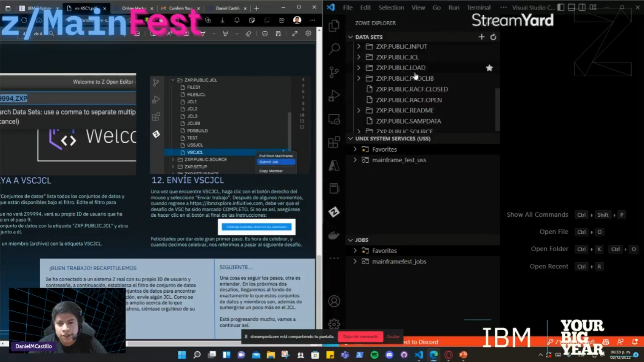Expand ZXP.PUBLIC.INPUT data set
This screenshot has height=362, width=644.
pos(359,46)
